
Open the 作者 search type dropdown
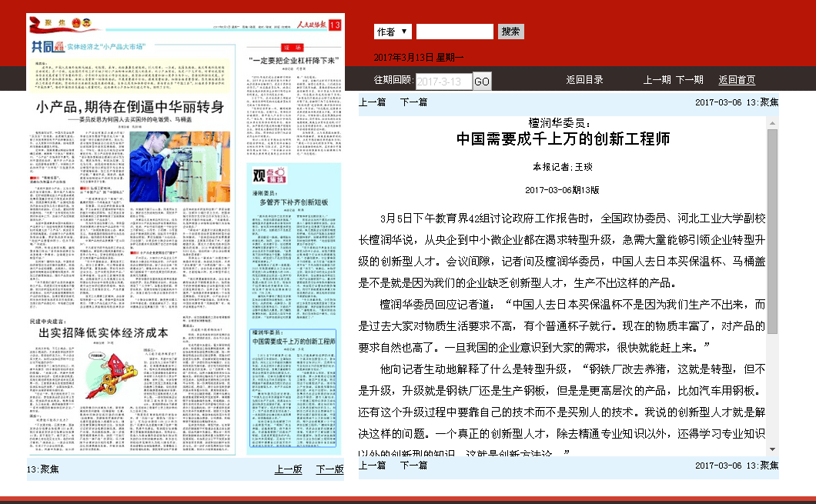[393, 32]
